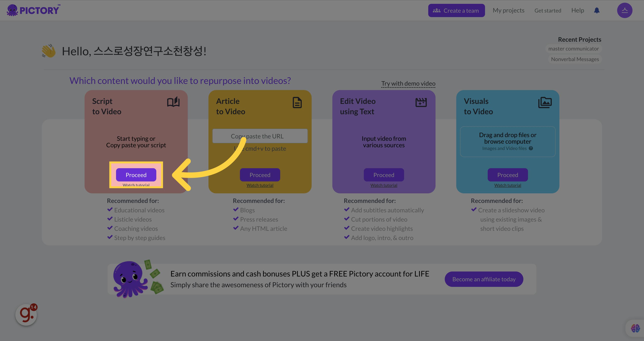Click the Coaching videos list item
This screenshot has height=341, width=644.
pos(136,229)
